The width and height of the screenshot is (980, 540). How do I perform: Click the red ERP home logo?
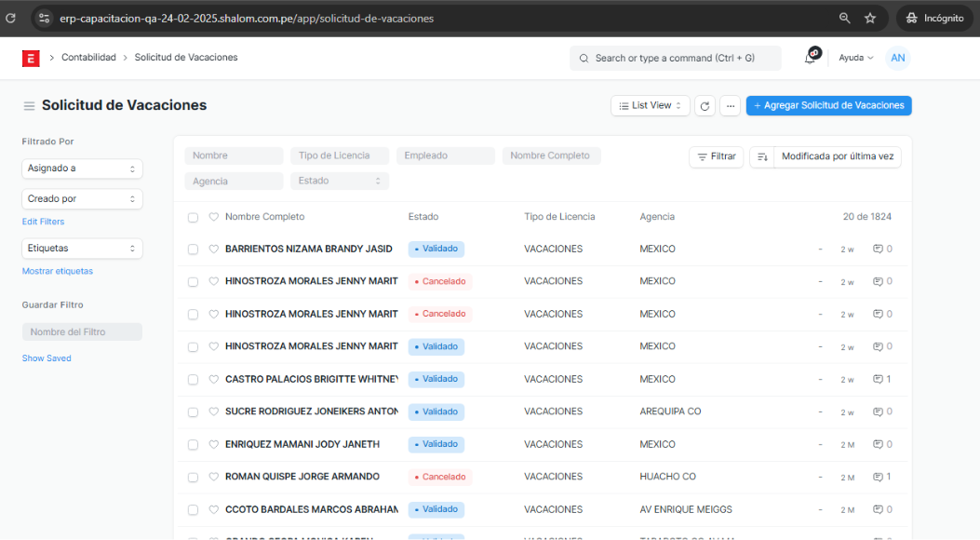(x=31, y=58)
